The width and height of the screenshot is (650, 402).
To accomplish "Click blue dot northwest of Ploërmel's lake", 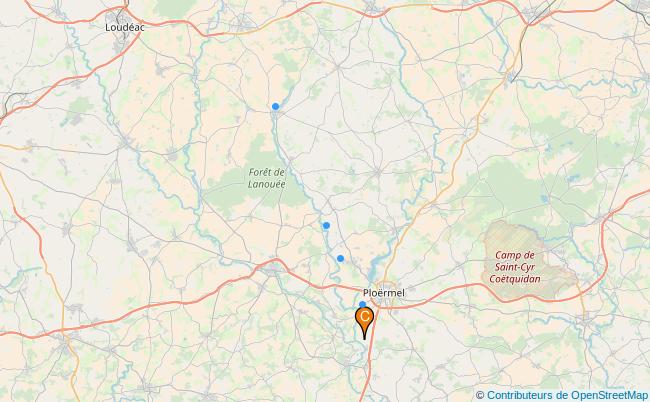I will click(340, 259).
